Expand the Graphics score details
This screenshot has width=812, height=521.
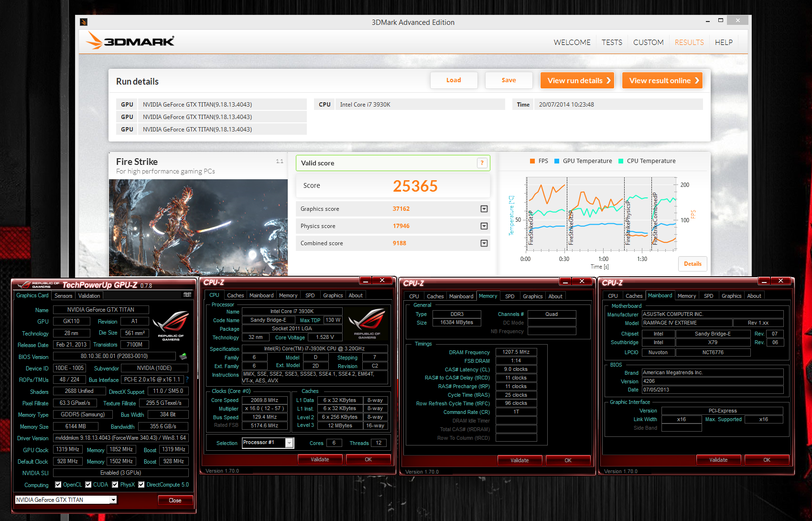[484, 209]
